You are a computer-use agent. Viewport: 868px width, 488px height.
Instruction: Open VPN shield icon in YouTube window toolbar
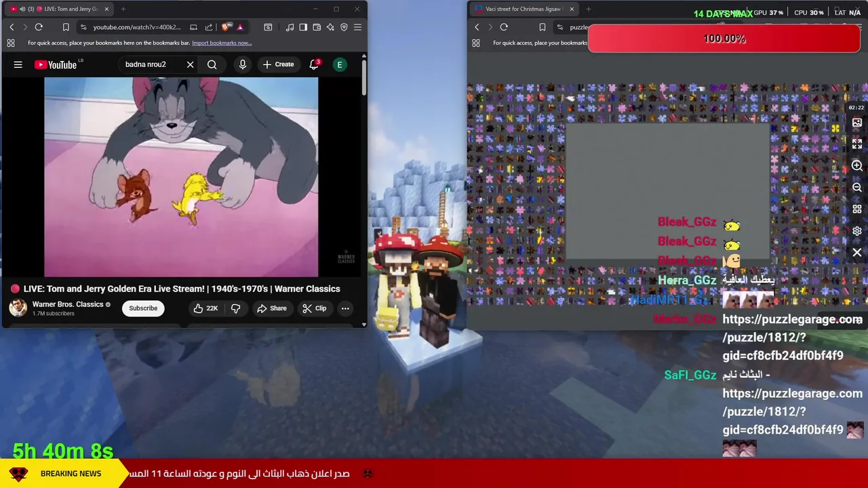[344, 27]
